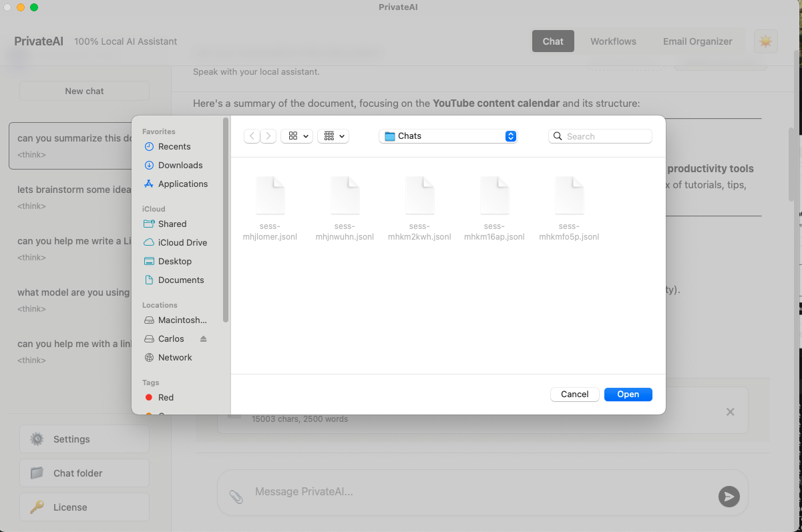The width and height of the screenshot is (802, 532).
Task: Open the icon view options dropdown
Action: click(298, 136)
